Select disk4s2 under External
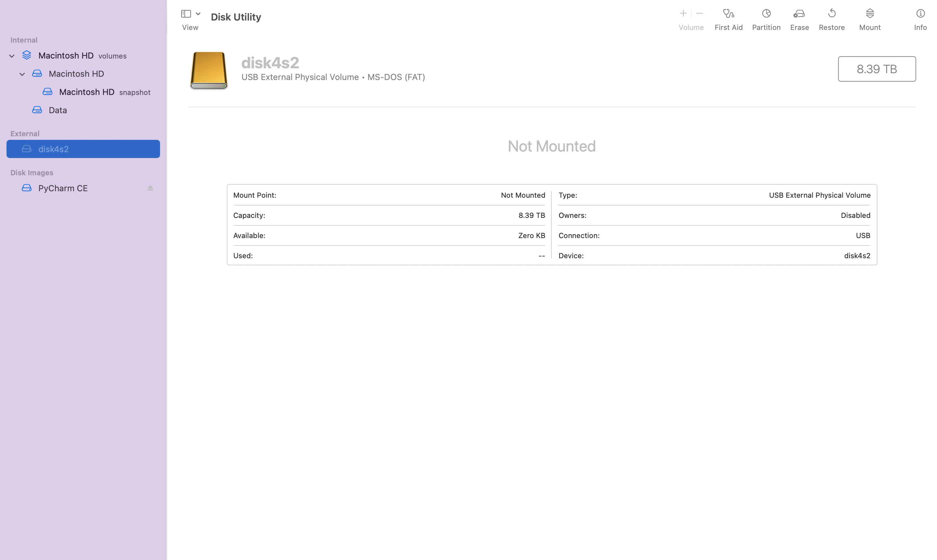Screen dimensions: 937x560 [53, 149]
